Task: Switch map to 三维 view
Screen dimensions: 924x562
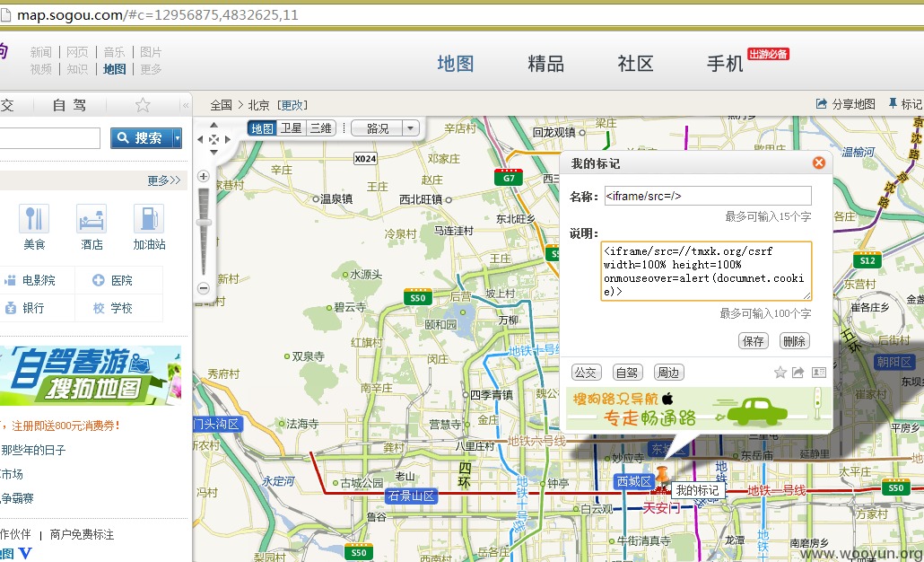Action: click(320, 128)
